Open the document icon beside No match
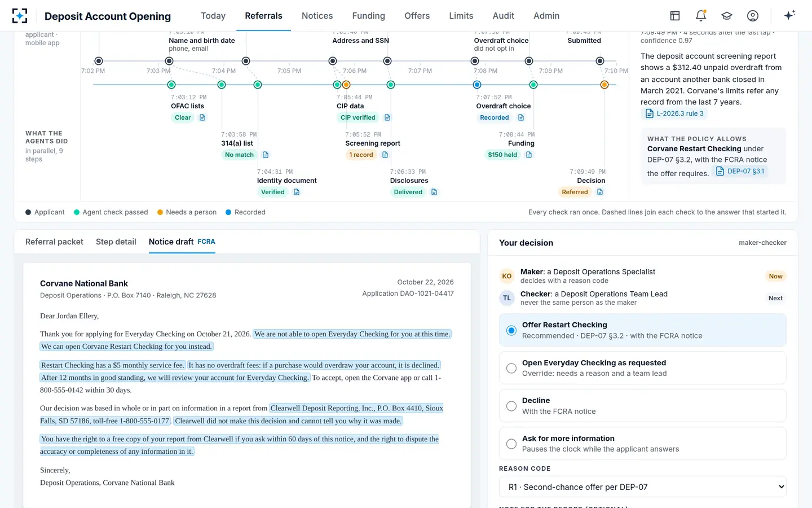Screen dimensions: 812x508 point(266,155)
